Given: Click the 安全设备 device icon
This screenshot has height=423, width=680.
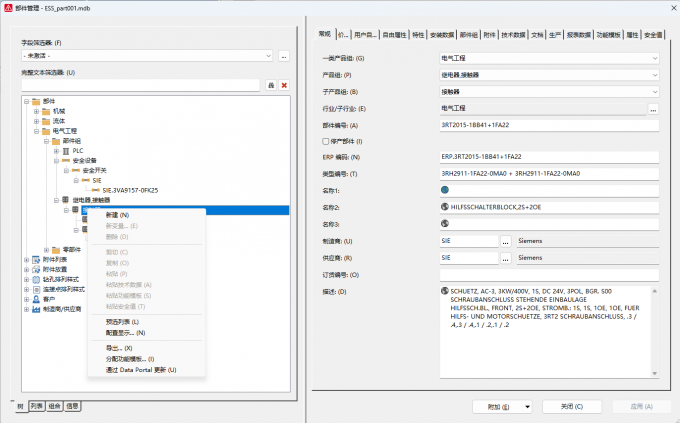Looking at the screenshot, I should point(66,161).
